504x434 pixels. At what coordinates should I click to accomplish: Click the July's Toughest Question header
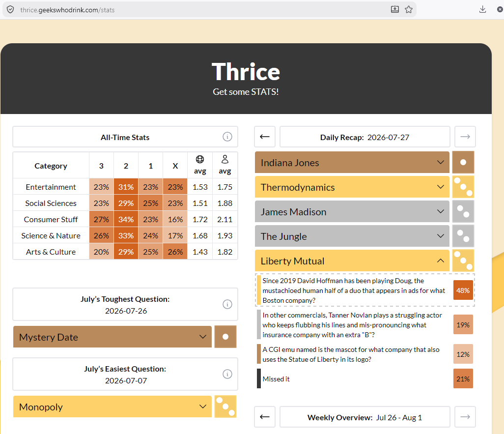coord(125,304)
